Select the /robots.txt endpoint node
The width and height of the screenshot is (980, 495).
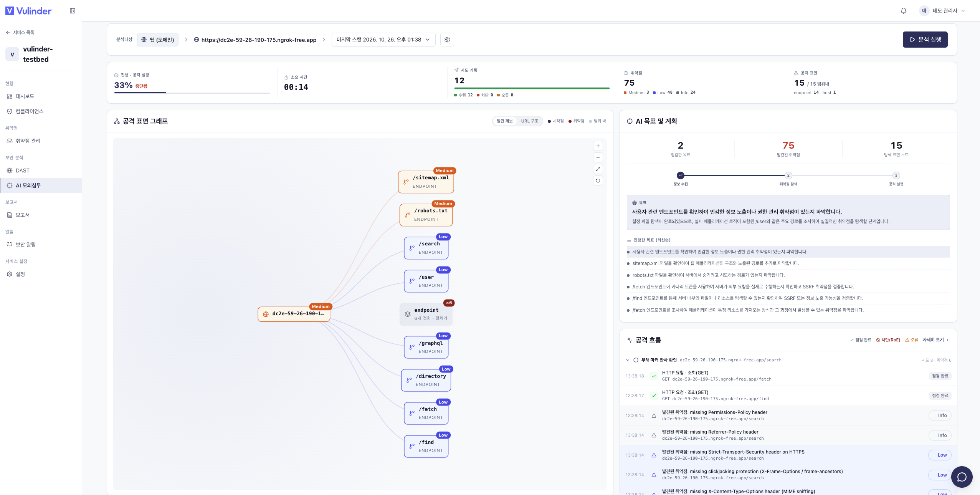click(426, 215)
